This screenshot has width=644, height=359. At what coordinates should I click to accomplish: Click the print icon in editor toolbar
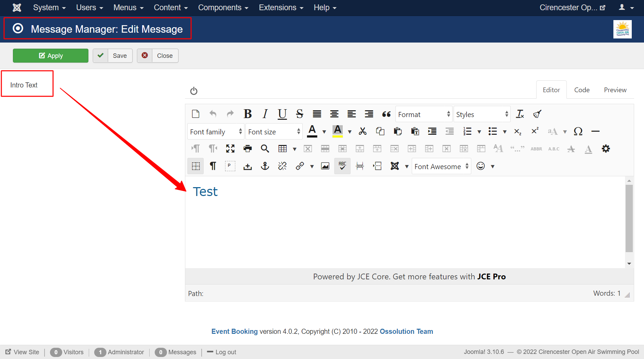(248, 149)
